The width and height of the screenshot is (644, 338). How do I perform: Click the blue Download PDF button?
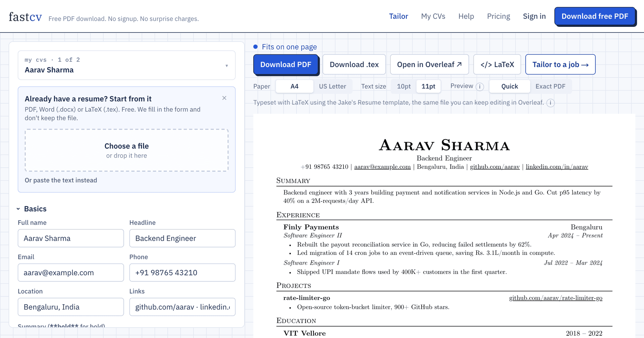pos(286,64)
